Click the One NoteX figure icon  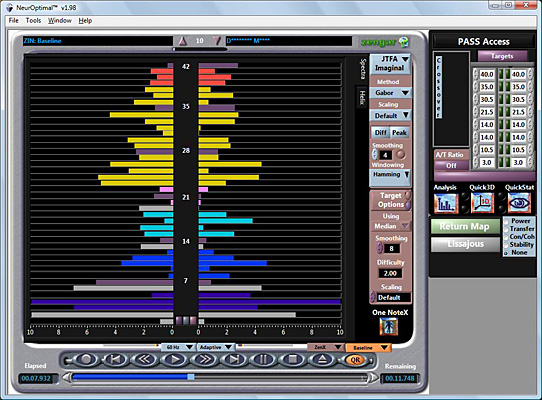(389, 326)
